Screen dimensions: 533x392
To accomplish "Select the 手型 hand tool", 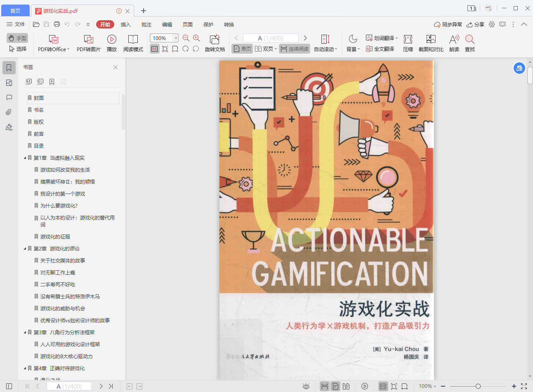I will 17,38.
